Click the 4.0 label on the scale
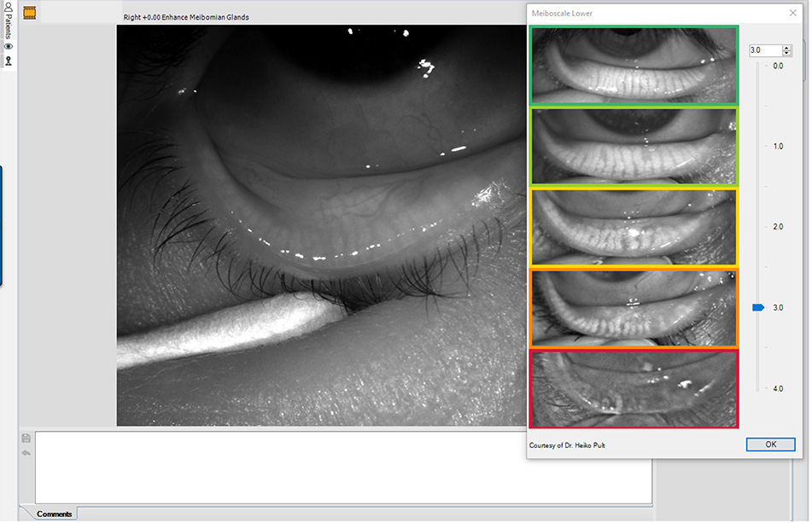812x523 pixels. pyautogui.click(x=778, y=388)
